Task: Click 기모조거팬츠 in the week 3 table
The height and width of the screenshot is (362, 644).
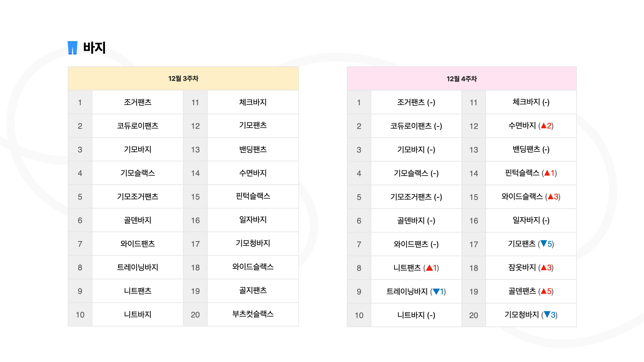Action: (138, 196)
